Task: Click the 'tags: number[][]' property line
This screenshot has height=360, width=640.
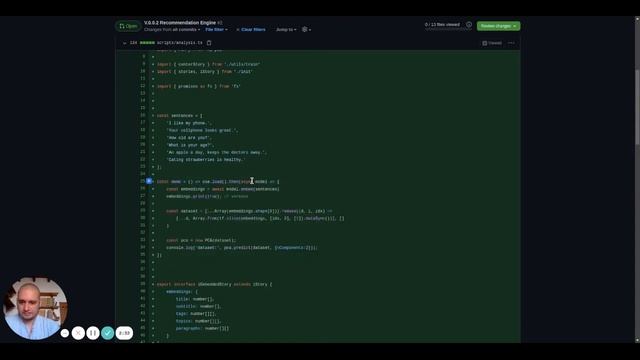Action: click(x=196, y=314)
